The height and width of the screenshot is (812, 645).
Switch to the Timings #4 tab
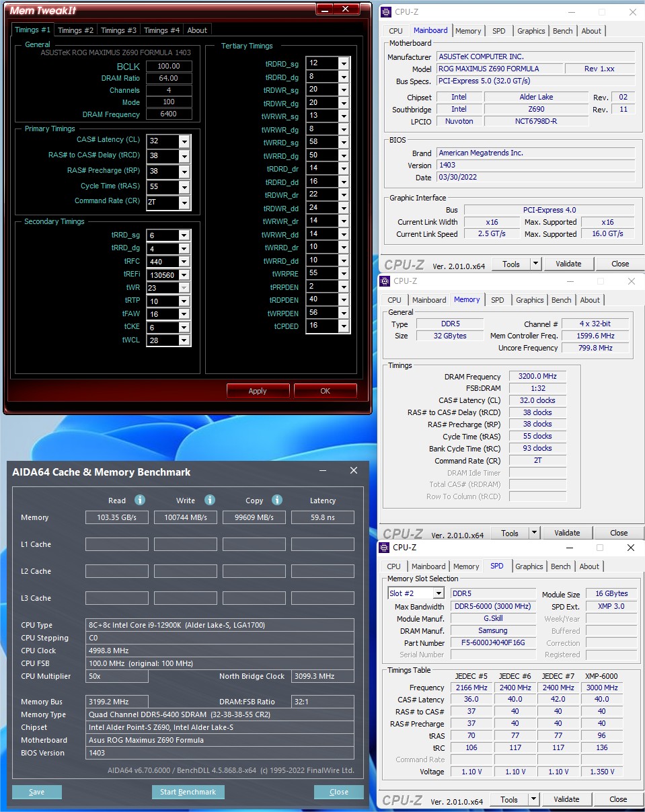[x=161, y=30]
